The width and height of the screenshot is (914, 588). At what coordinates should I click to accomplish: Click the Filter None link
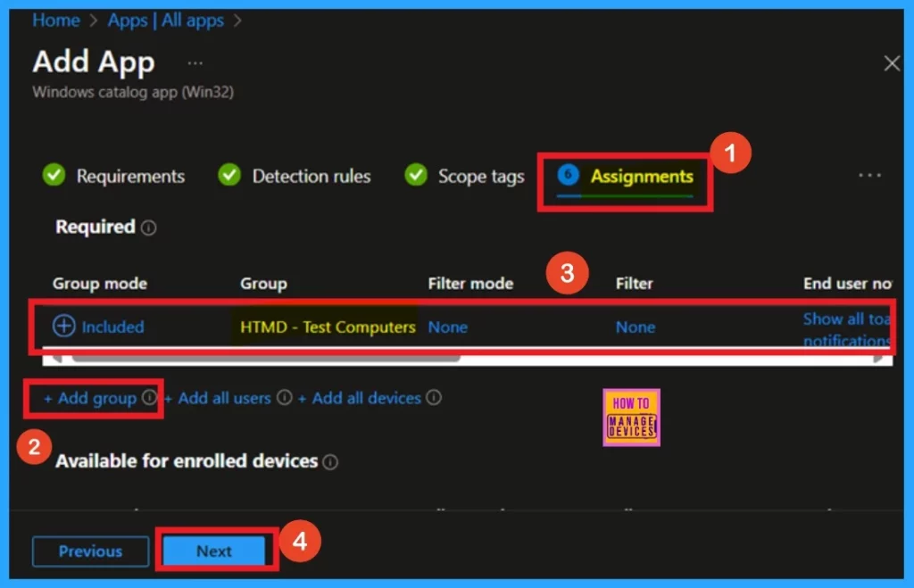(636, 327)
